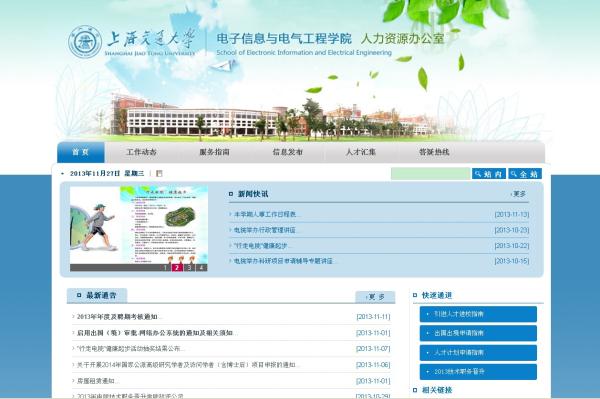Expand 更多 in the 新闻快讯 section
This screenshot has height=399, width=600.
[x=518, y=194]
